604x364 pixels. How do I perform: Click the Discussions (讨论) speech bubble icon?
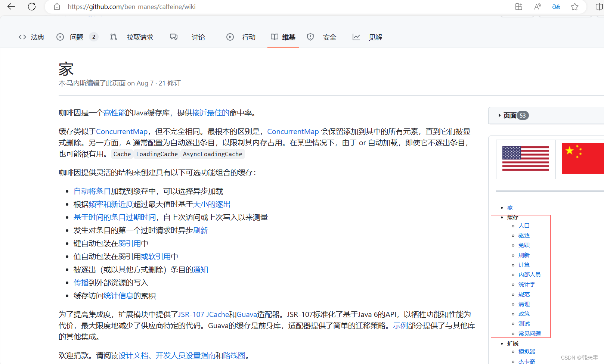point(173,37)
